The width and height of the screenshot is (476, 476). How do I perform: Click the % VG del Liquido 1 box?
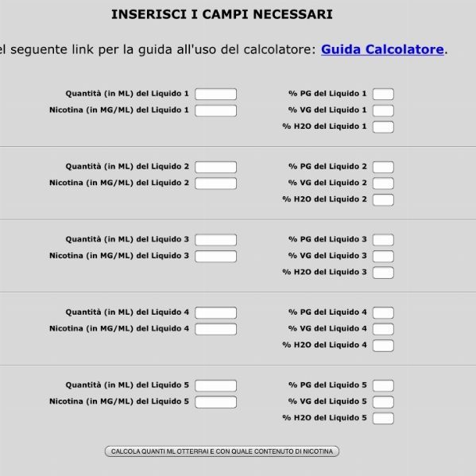tap(383, 110)
